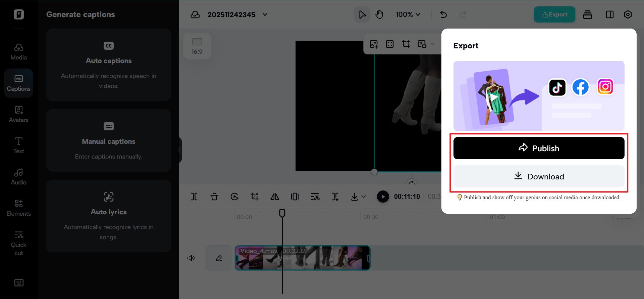The height and width of the screenshot is (299, 644).
Task: Publish the video to social media
Action: (x=539, y=148)
